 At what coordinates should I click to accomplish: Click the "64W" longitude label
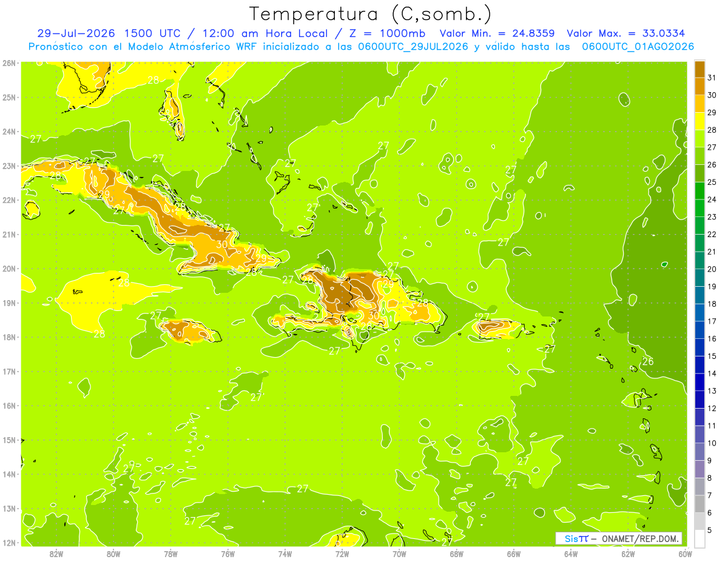click(x=571, y=554)
